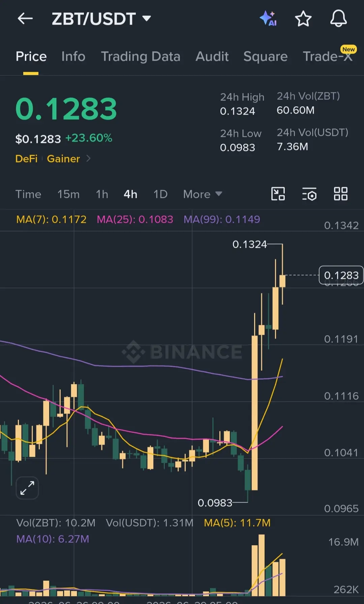Open the Audit tab
This screenshot has width=364, height=604.
(x=212, y=57)
